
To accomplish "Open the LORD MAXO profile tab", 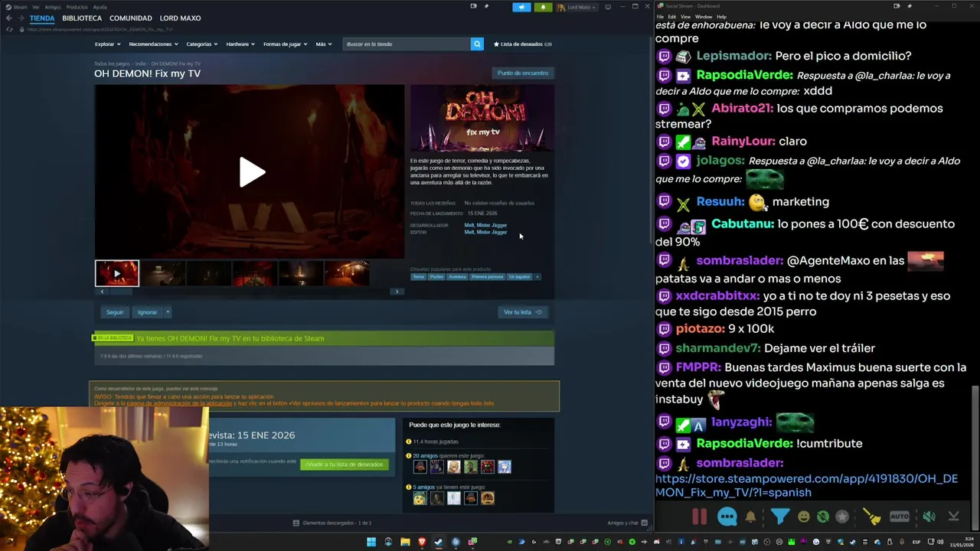I will pyautogui.click(x=180, y=18).
